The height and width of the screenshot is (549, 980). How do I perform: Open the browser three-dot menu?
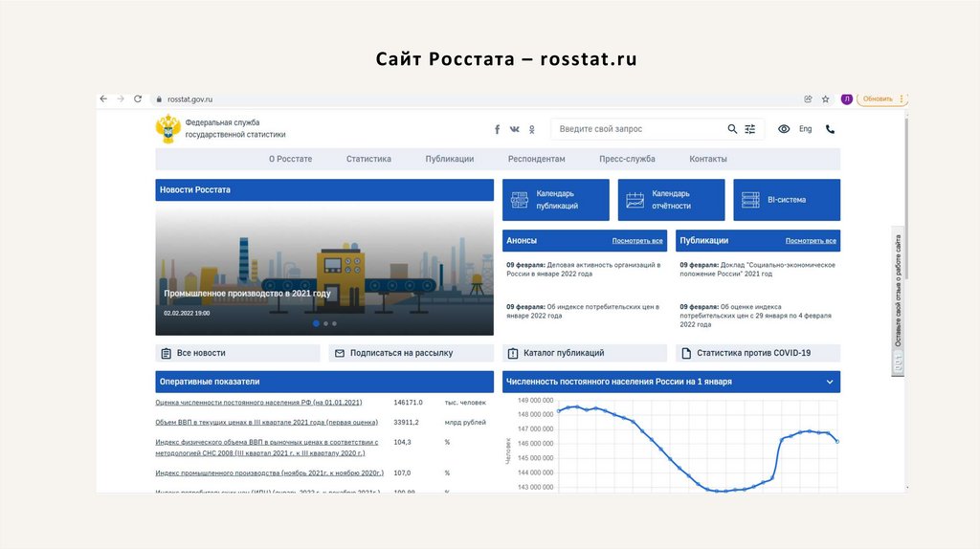[x=902, y=99]
